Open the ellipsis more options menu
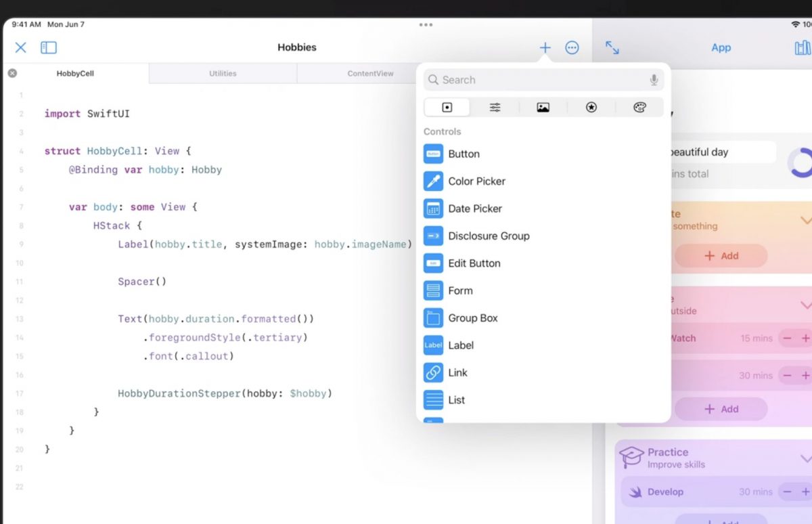 (x=572, y=47)
